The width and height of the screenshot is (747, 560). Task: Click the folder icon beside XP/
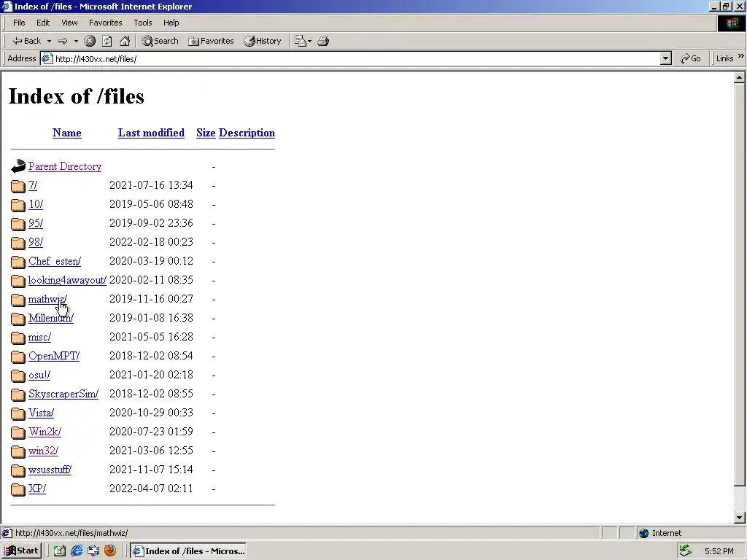click(x=18, y=489)
